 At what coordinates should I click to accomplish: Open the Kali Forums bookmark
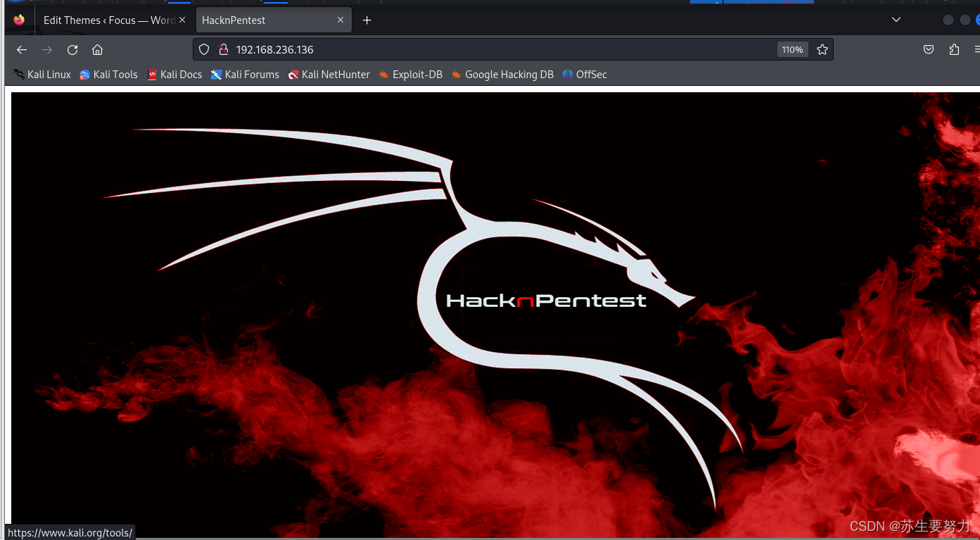[245, 74]
